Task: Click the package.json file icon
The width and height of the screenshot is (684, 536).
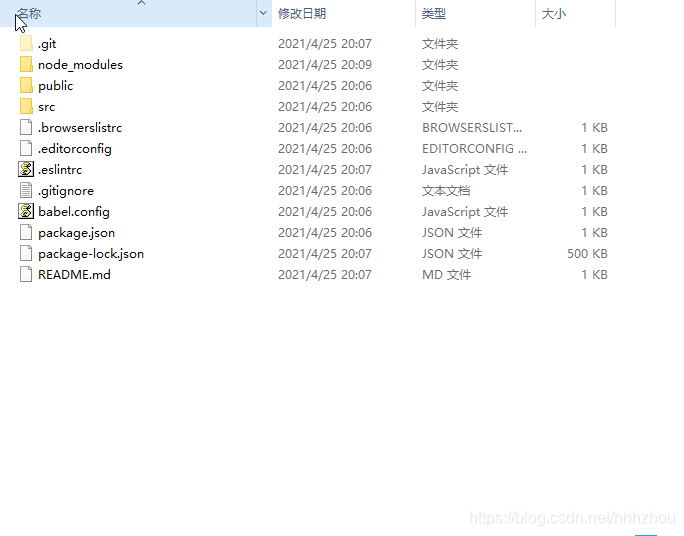Action: point(26,232)
